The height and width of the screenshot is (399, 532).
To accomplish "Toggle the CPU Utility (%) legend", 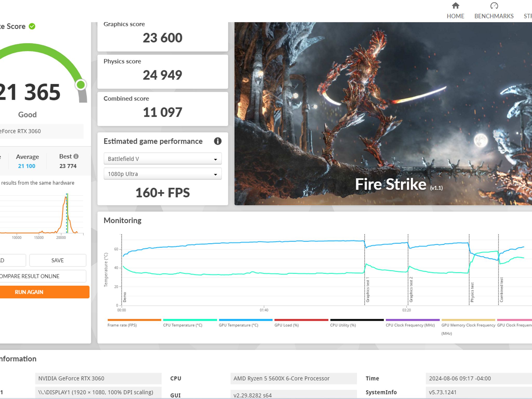I will (357, 323).
